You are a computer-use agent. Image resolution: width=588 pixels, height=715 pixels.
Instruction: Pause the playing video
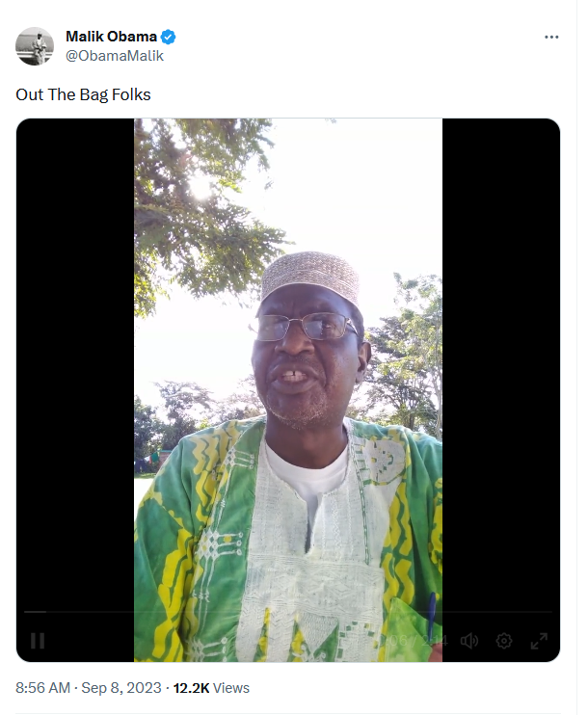[x=38, y=641]
